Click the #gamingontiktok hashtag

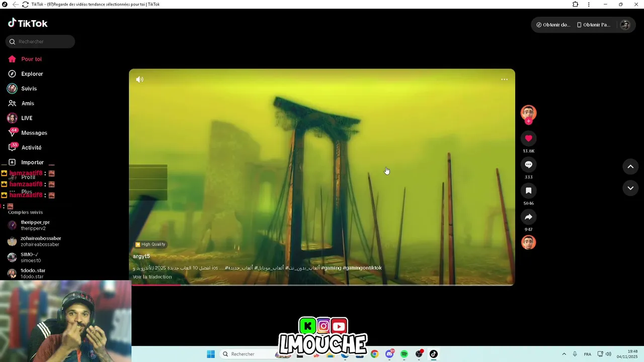tap(362, 268)
